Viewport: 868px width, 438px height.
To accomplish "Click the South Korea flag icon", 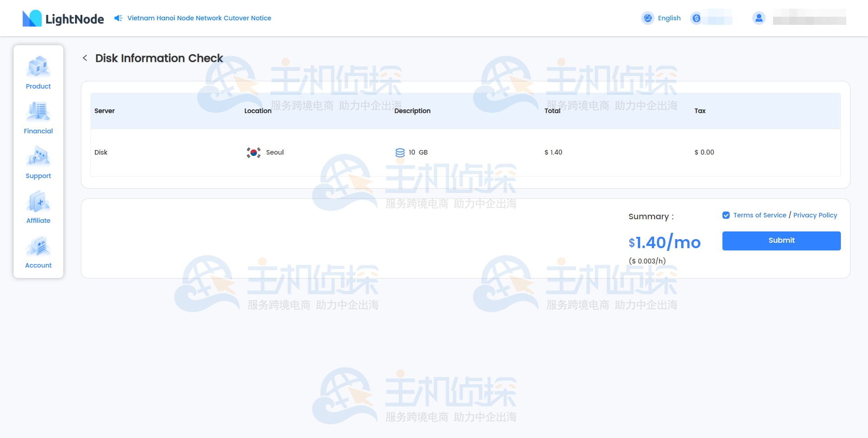I will [254, 152].
